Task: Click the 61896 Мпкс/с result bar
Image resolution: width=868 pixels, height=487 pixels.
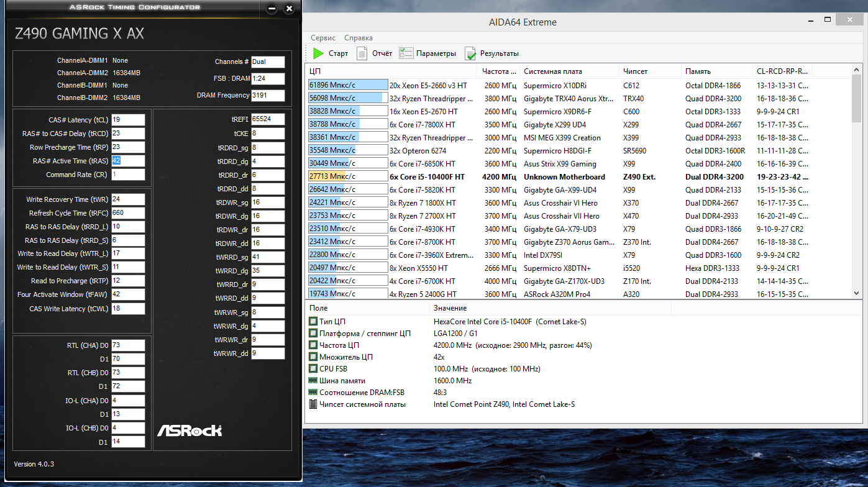Action: click(x=348, y=85)
